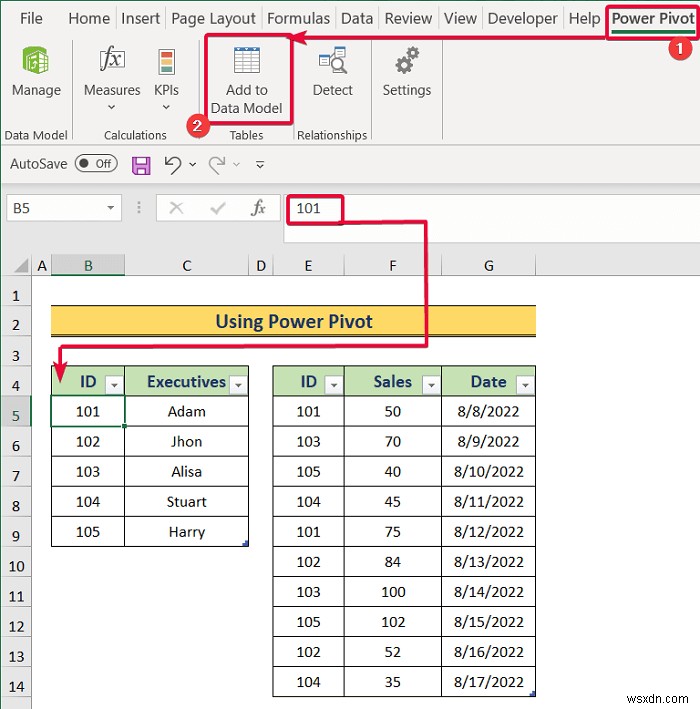Switch to the Review tab
The width and height of the screenshot is (700, 709).
(408, 19)
